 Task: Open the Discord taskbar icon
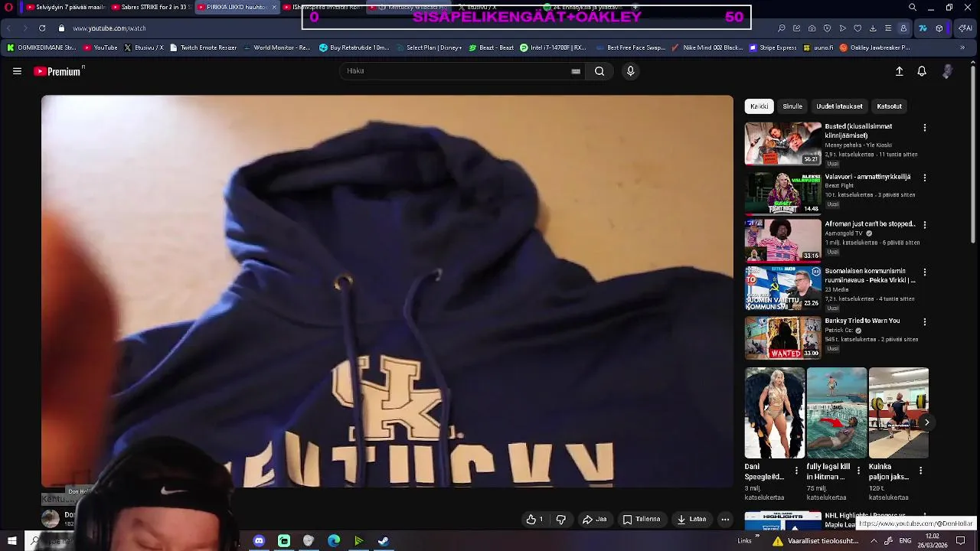click(x=259, y=541)
